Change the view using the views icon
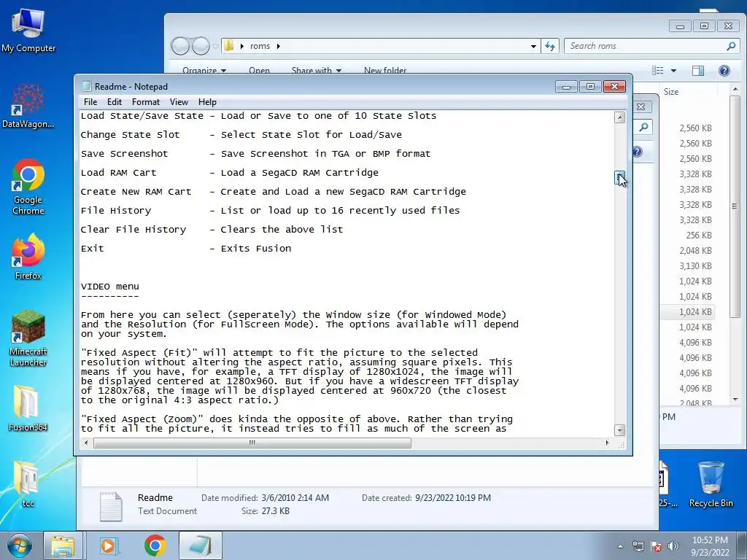Viewport: 747px width, 560px height. pyautogui.click(x=658, y=71)
